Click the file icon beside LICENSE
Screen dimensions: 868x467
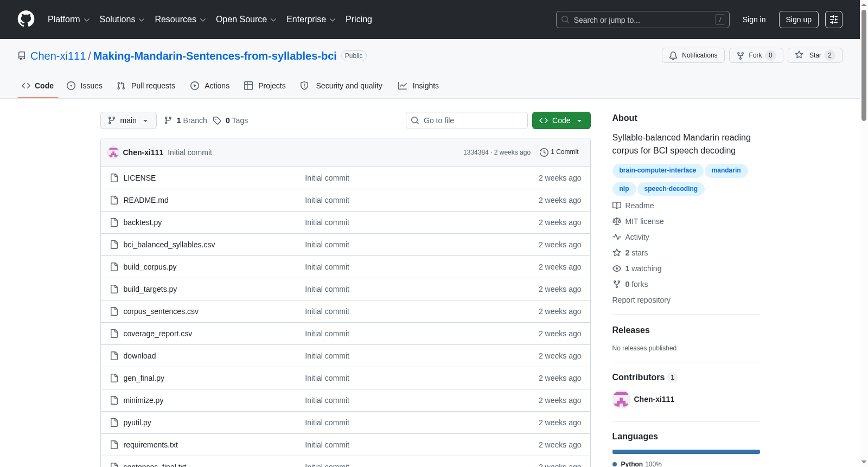(x=114, y=178)
